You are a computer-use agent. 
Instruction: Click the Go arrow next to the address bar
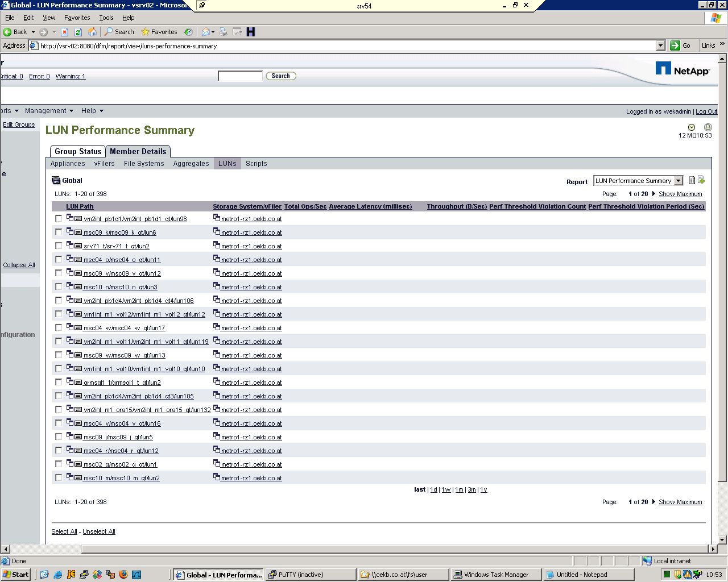(x=675, y=45)
